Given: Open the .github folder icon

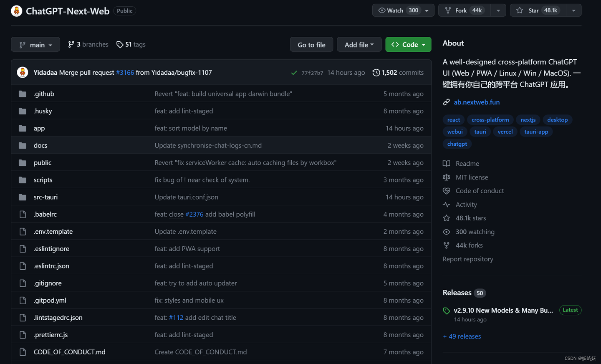Looking at the screenshot, I should pos(23,94).
